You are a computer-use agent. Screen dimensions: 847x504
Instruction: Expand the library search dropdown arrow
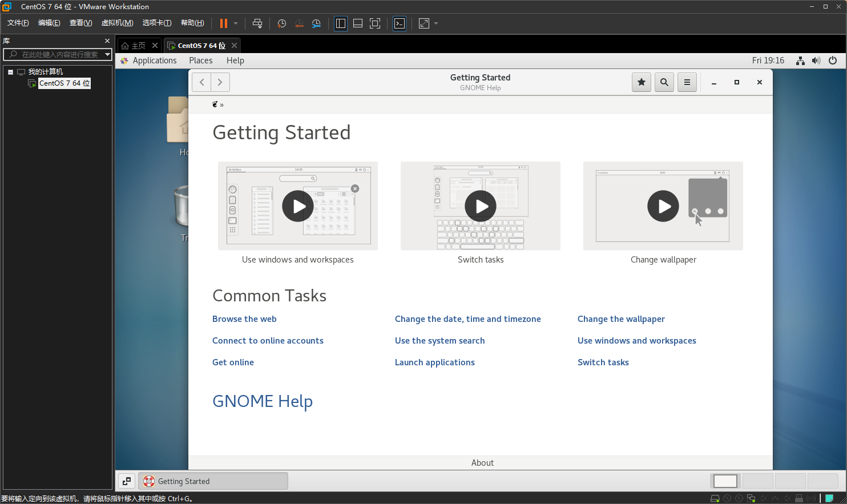[107, 54]
